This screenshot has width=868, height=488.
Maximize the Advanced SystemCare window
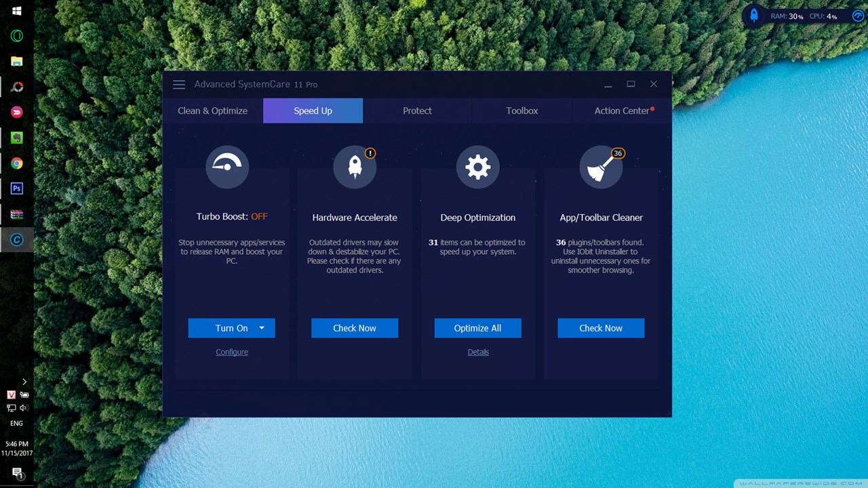coord(631,84)
